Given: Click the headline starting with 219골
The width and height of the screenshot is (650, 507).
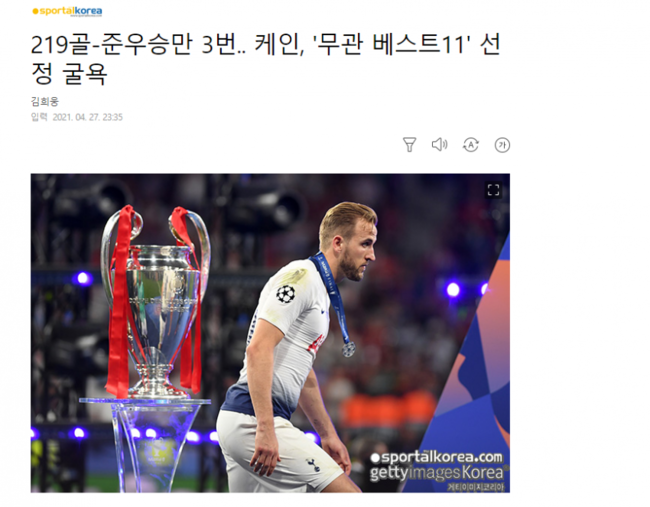Looking at the screenshot, I should click(x=265, y=59).
